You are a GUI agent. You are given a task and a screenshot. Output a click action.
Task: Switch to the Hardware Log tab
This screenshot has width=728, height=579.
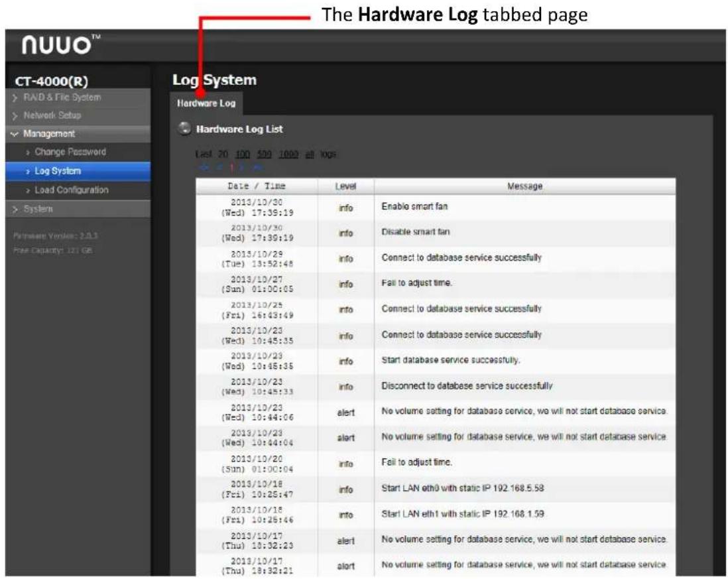pos(206,103)
